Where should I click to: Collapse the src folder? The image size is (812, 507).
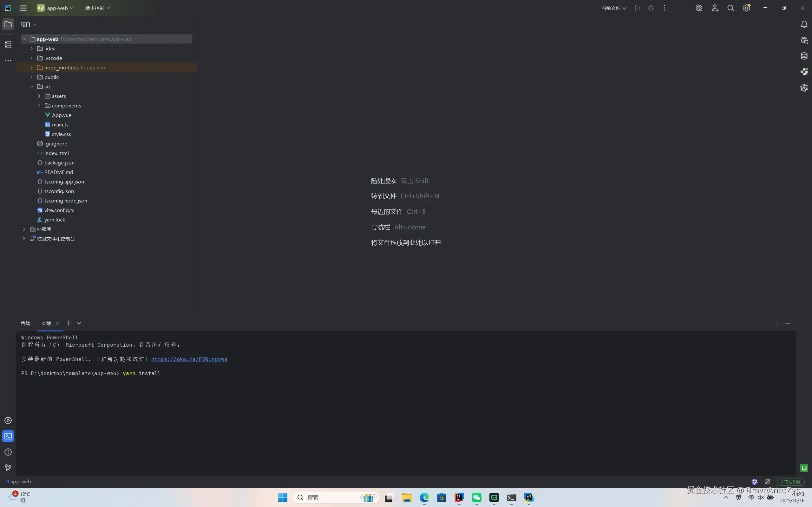pyautogui.click(x=31, y=87)
